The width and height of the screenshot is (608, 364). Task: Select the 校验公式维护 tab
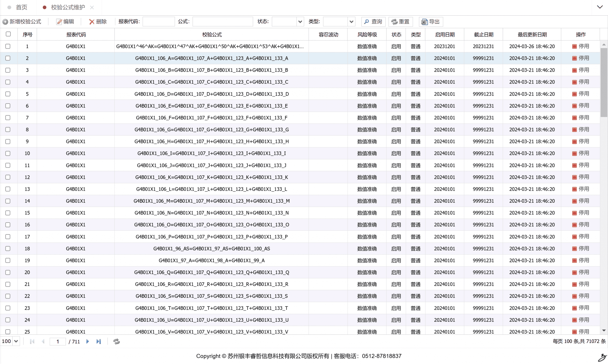pos(68,7)
